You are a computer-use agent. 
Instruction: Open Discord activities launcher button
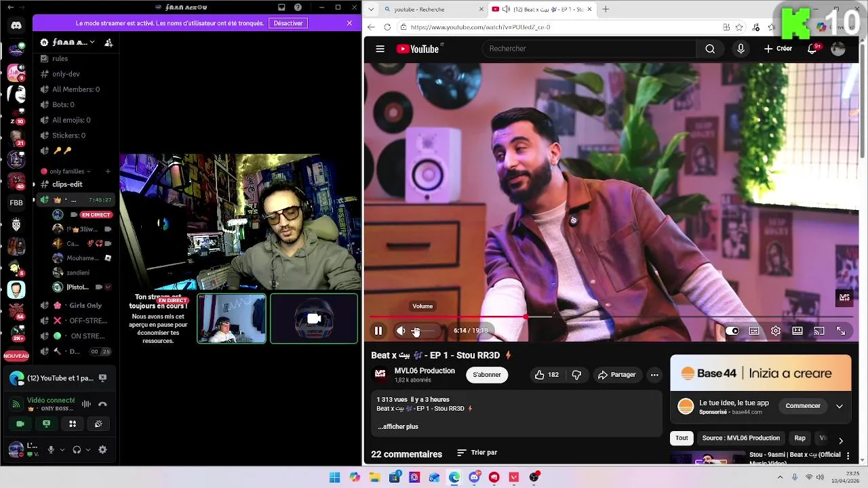(x=73, y=424)
